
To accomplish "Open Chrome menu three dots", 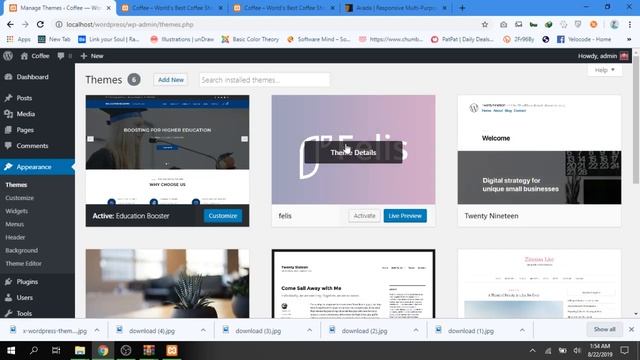I will coord(630,24).
